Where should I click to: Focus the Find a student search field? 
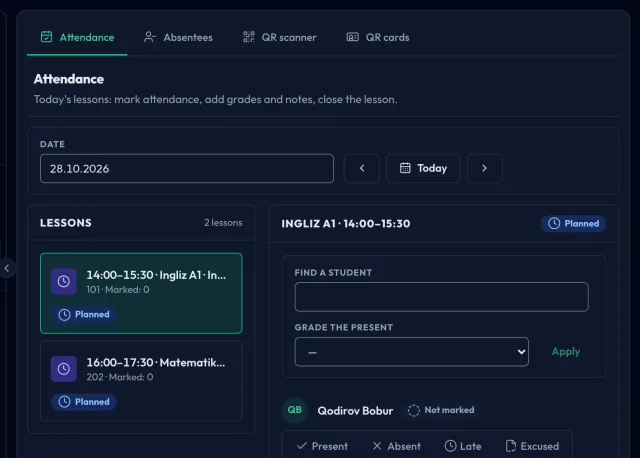coord(442,297)
